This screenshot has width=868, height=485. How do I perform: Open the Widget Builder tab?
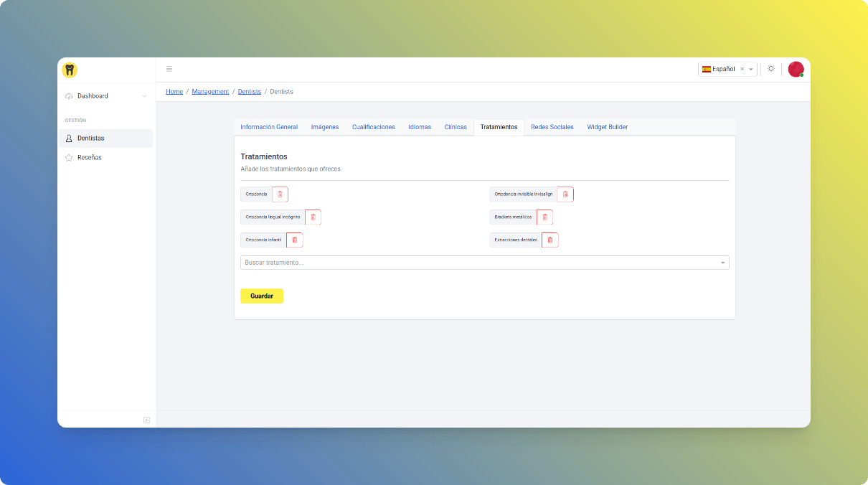(x=607, y=127)
